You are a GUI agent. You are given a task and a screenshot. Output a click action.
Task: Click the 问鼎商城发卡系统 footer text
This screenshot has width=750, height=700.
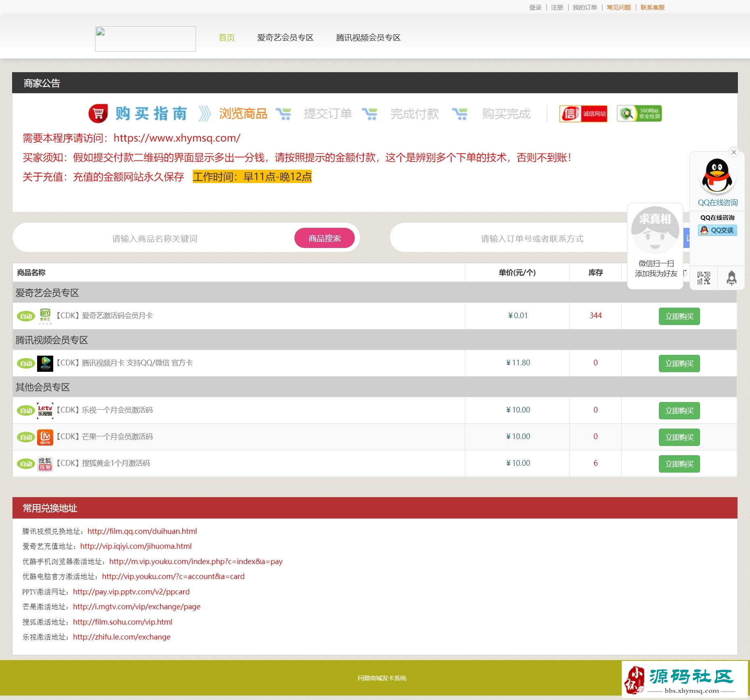click(382, 678)
